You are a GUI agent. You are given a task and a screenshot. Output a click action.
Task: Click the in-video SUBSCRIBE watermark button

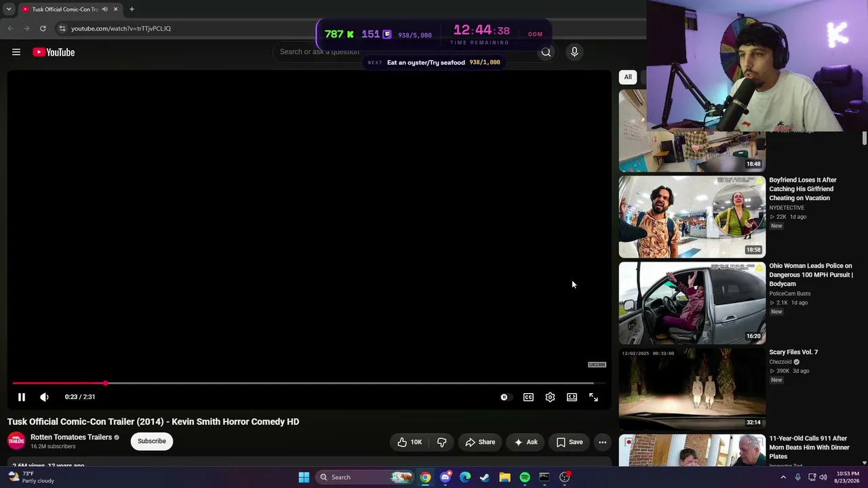(597, 365)
